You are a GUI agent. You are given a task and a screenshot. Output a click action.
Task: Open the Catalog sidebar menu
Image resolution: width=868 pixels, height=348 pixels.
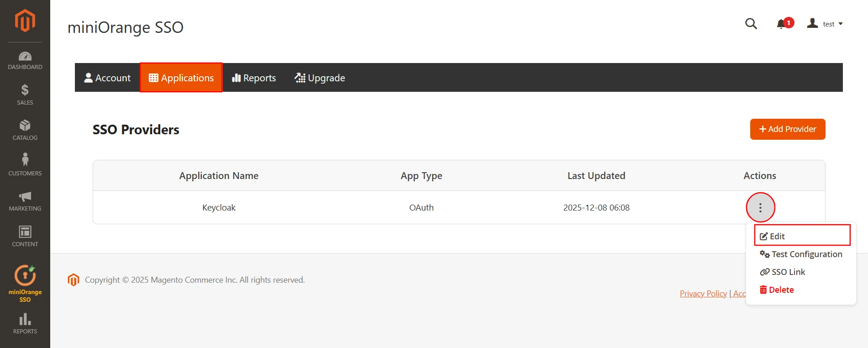click(x=25, y=130)
